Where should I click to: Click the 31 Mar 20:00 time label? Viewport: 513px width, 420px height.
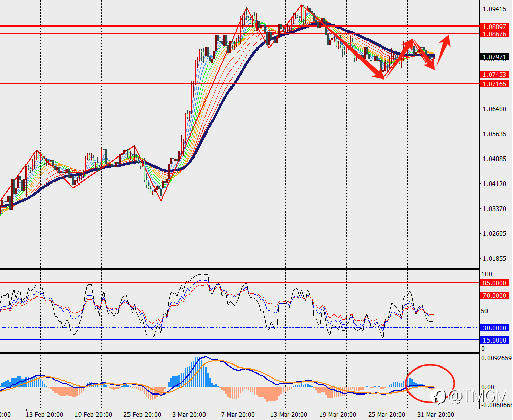pos(436,415)
